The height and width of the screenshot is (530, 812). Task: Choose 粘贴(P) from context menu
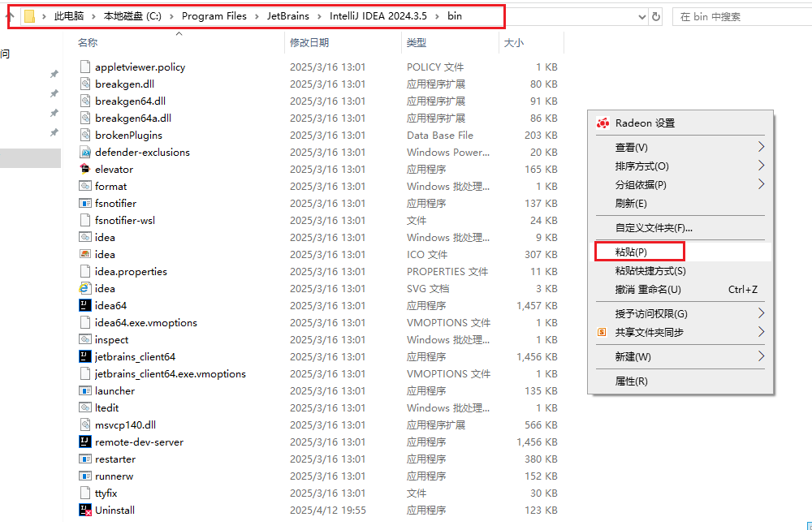pyautogui.click(x=680, y=252)
